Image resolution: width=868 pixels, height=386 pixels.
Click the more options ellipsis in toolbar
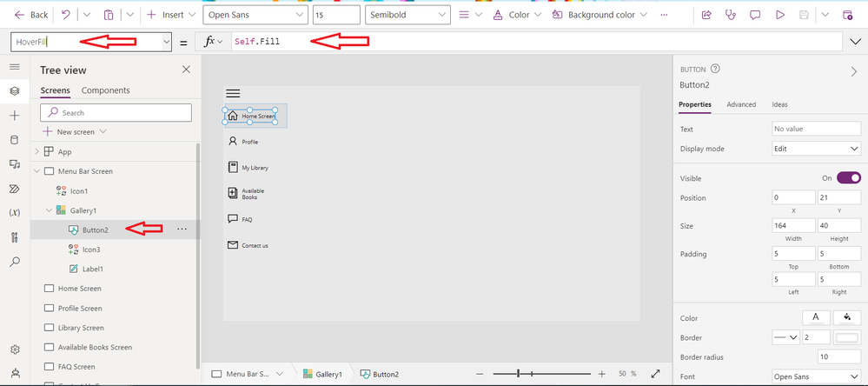(665, 15)
